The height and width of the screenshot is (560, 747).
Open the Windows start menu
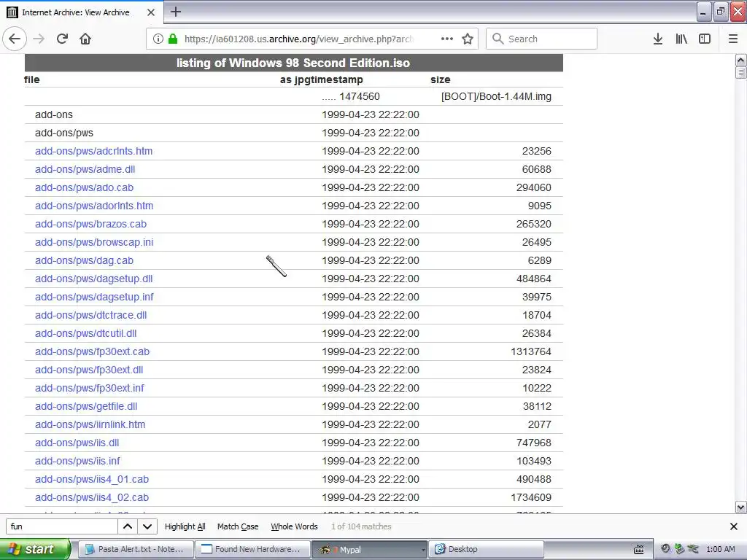pyautogui.click(x=35, y=549)
